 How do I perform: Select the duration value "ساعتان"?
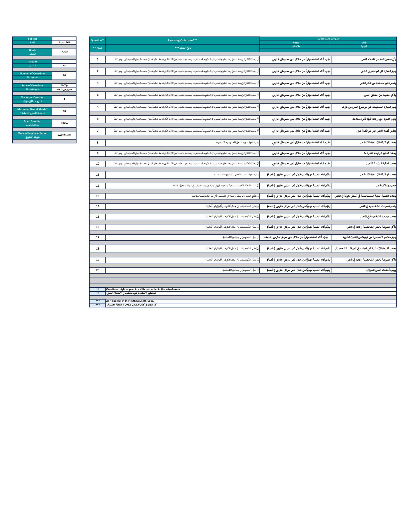point(64,123)
